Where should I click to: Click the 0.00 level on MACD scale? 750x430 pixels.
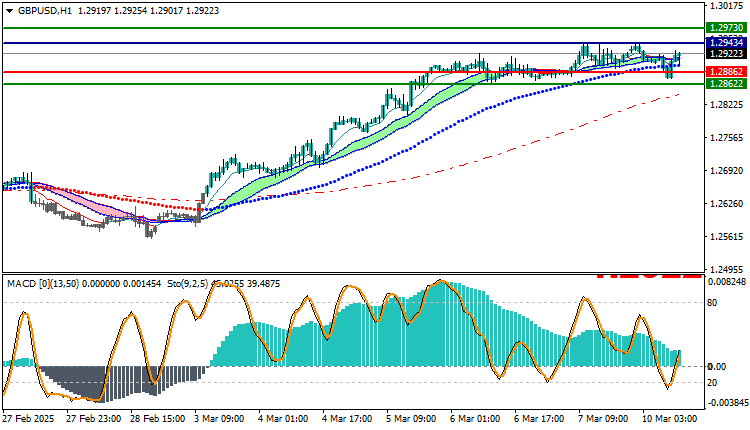[717, 367]
